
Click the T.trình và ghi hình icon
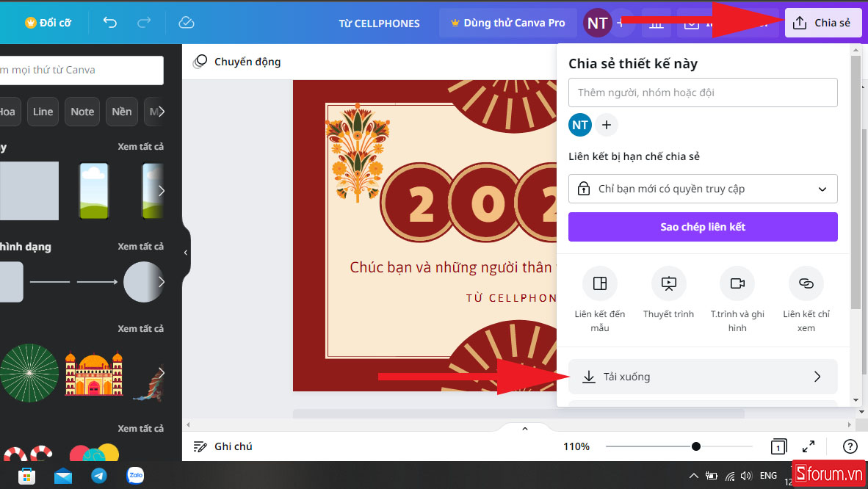tap(737, 283)
